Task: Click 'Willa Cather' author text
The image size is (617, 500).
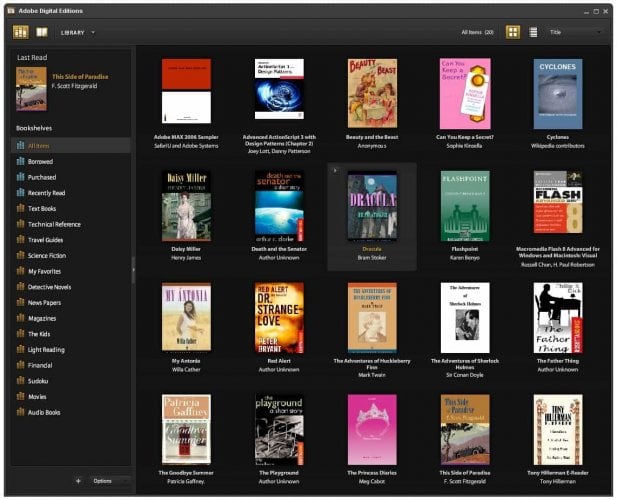Action: (186, 369)
